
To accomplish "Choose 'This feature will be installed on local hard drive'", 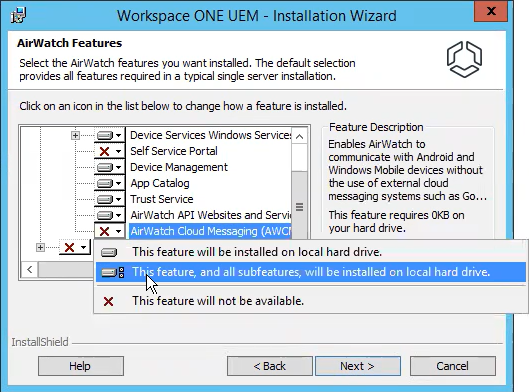I will pyautogui.click(x=310, y=252).
